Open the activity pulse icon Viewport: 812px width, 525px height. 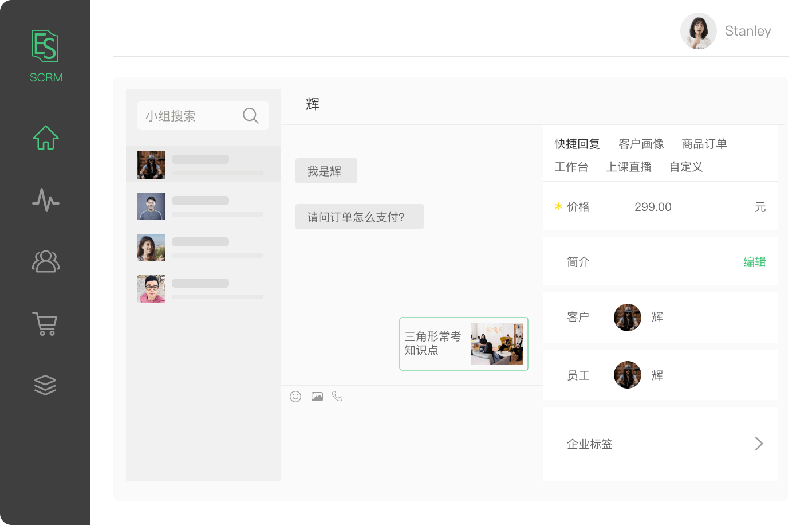click(x=46, y=200)
